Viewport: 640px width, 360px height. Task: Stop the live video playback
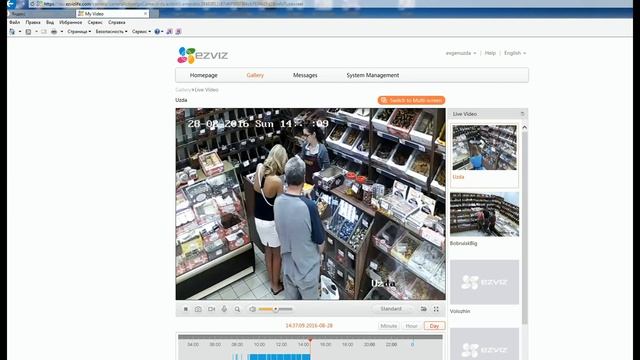point(186,309)
